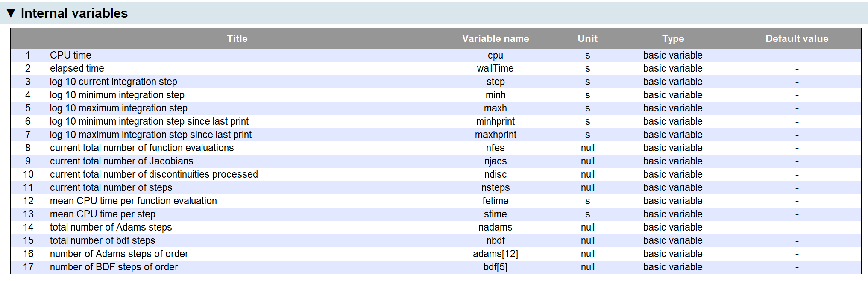The image size is (868, 281).
Task: Select the variable name 'step'
Action: (x=496, y=82)
